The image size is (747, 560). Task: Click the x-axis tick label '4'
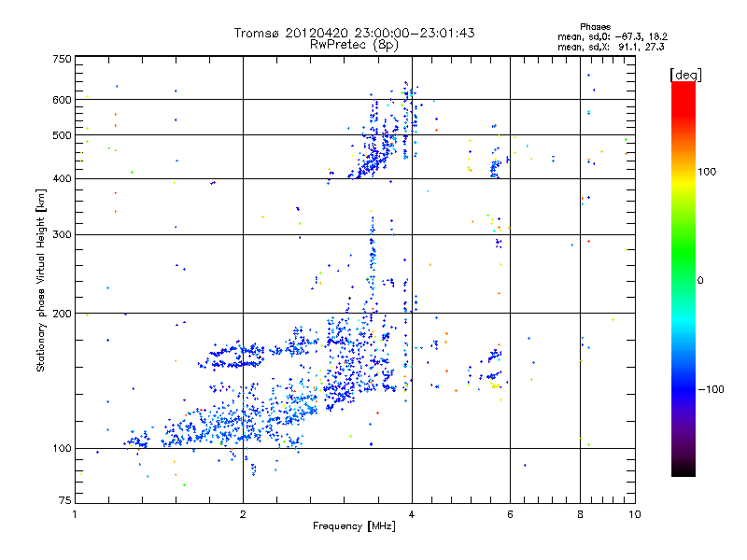click(x=412, y=514)
